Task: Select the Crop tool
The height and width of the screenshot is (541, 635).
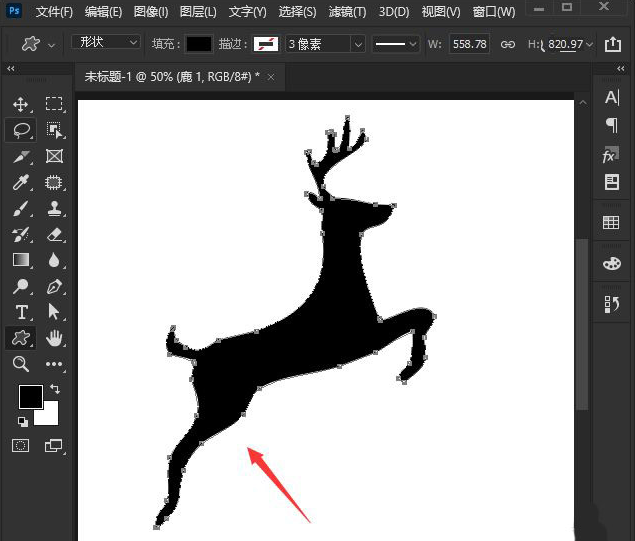Action: tap(21, 156)
